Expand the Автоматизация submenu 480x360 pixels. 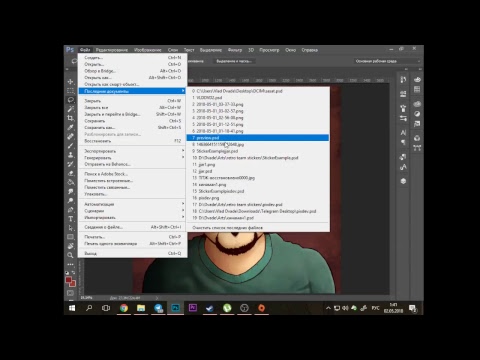tap(132, 204)
